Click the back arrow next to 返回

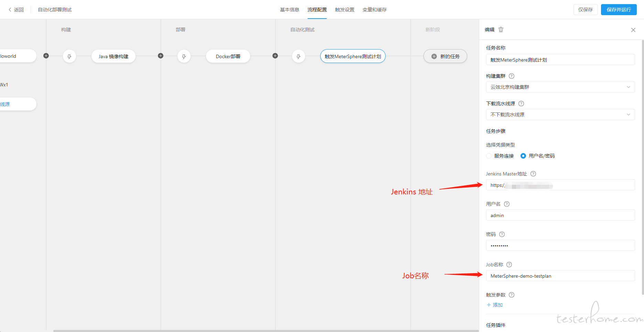(10, 10)
